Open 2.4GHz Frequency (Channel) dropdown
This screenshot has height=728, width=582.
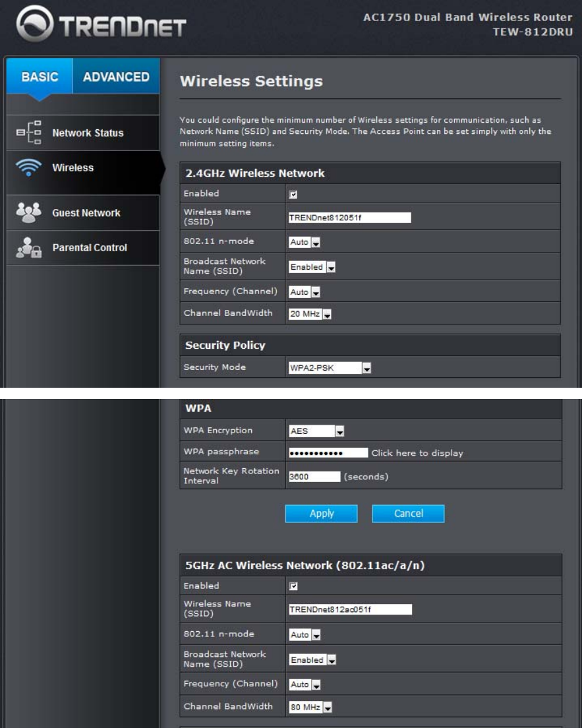click(x=305, y=292)
